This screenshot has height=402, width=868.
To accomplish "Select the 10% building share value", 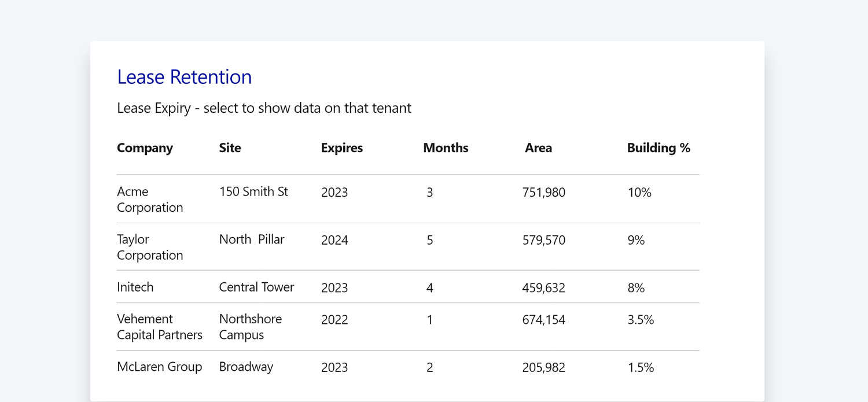I will point(639,192).
